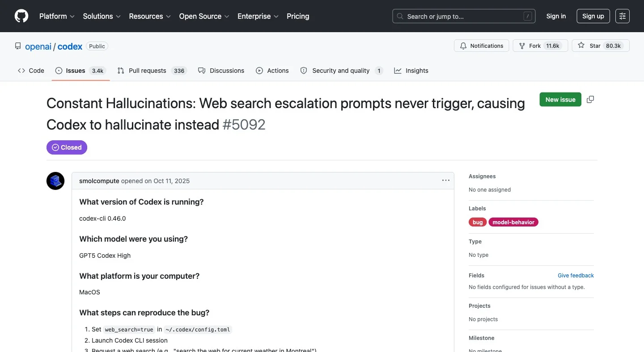Viewport: 644px width, 352px height.
Task: Switch to Security and quality tab
Action: click(342, 71)
